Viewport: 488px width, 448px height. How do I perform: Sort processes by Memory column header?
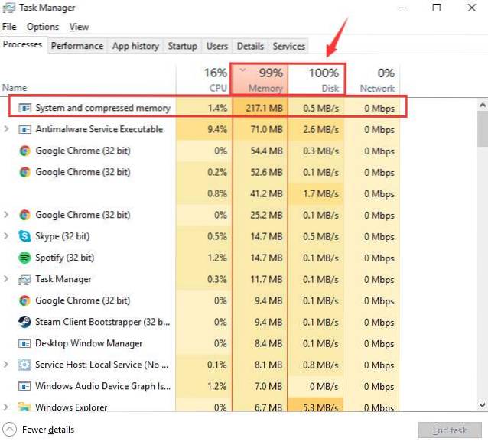(260, 80)
